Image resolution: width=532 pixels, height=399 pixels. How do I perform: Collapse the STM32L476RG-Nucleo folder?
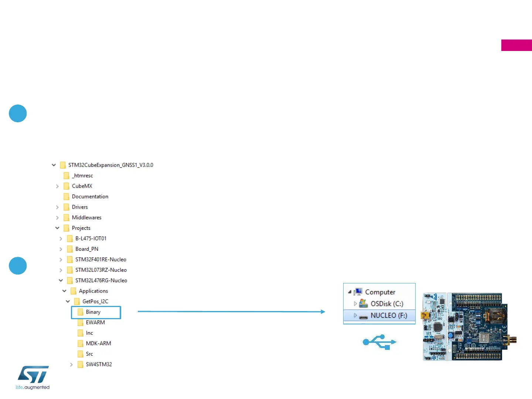[x=61, y=280]
